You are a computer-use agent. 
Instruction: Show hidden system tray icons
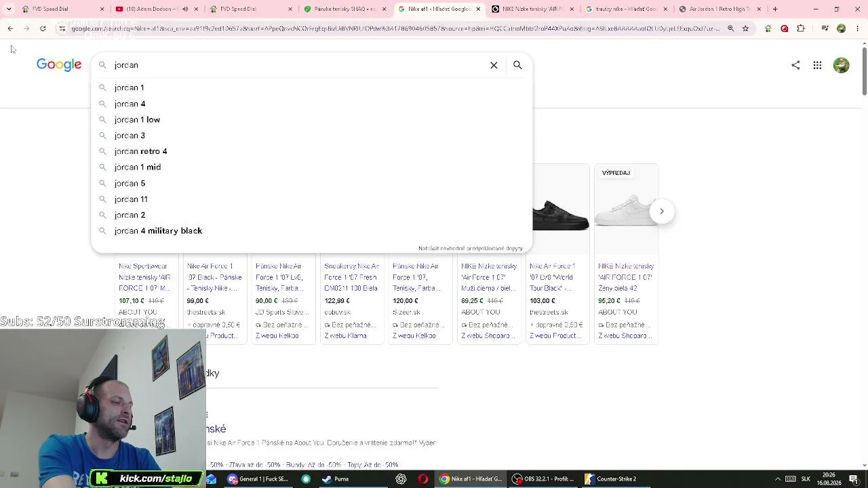tap(778, 479)
